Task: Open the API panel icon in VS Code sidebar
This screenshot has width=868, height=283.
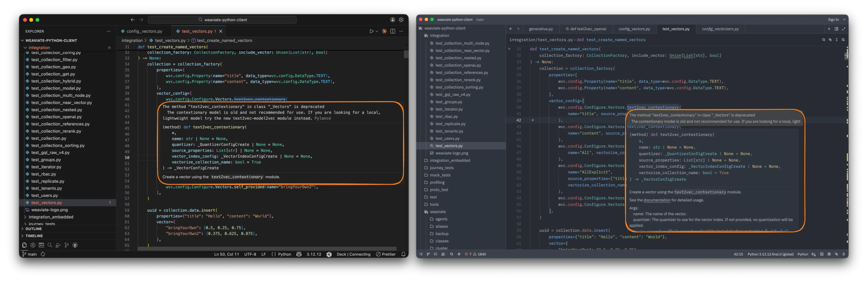Action: click(41, 245)
